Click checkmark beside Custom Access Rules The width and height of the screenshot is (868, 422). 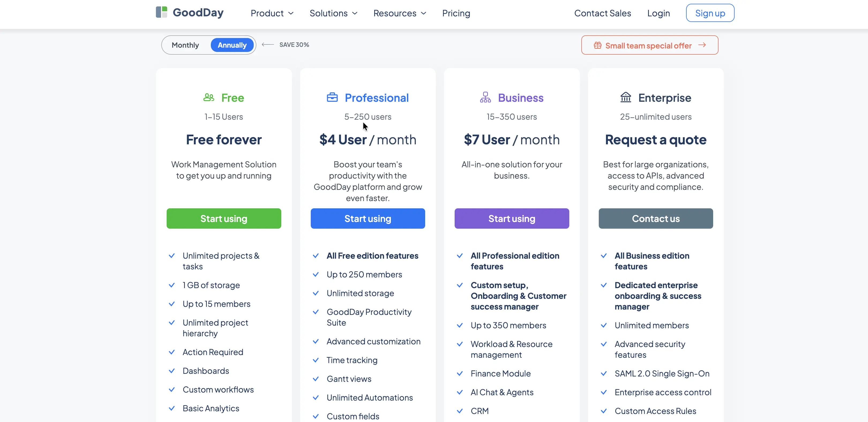(x=604, y=411)
